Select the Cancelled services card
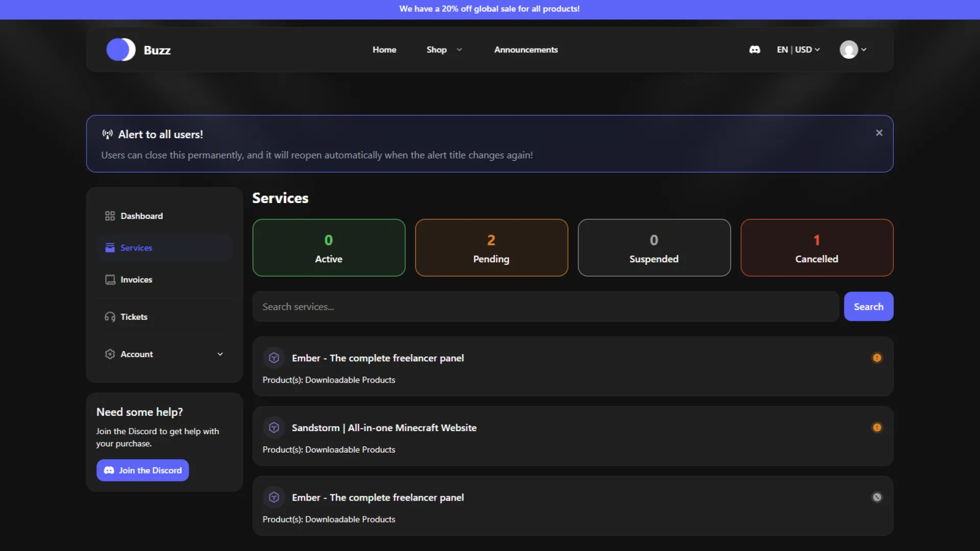 pyautogui.click(x=816, y=248)
